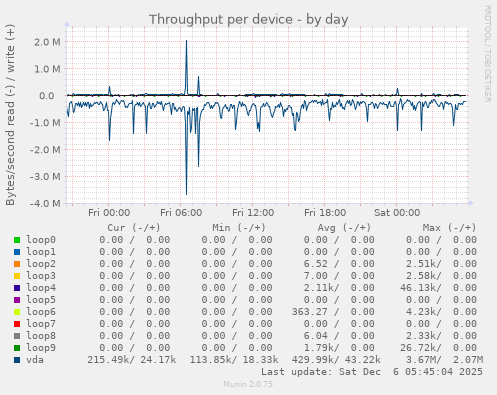
Task: Click vda max value 3.67M
Action: click(422, 360)
